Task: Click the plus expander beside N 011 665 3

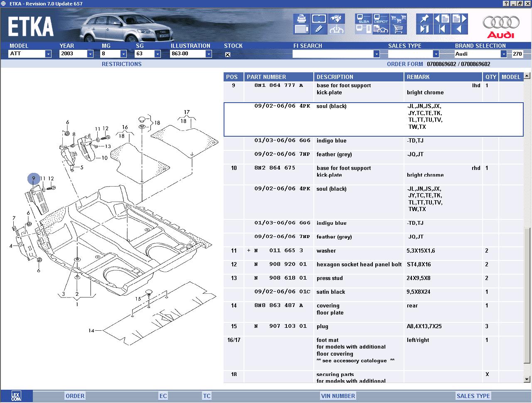Action: coord(249,251)
